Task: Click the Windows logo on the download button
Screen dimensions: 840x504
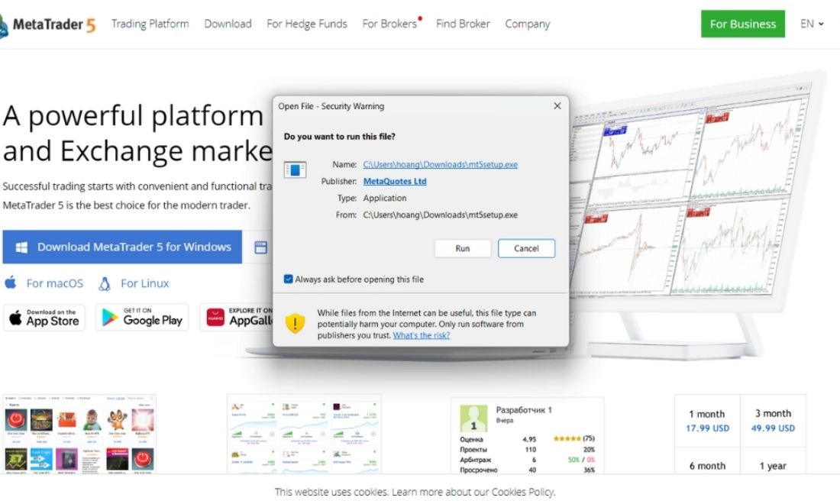Action: pos(21,247)
